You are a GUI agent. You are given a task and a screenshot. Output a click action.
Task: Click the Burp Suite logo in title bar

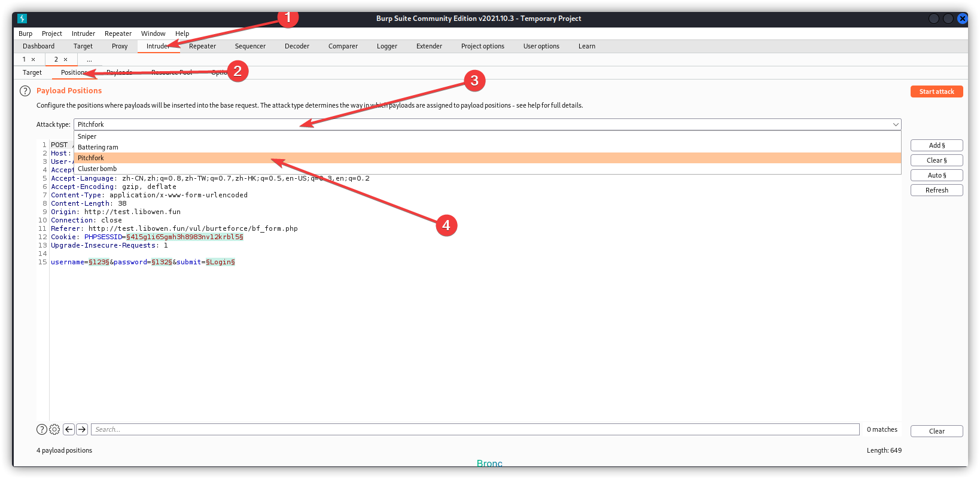point(22,19)
